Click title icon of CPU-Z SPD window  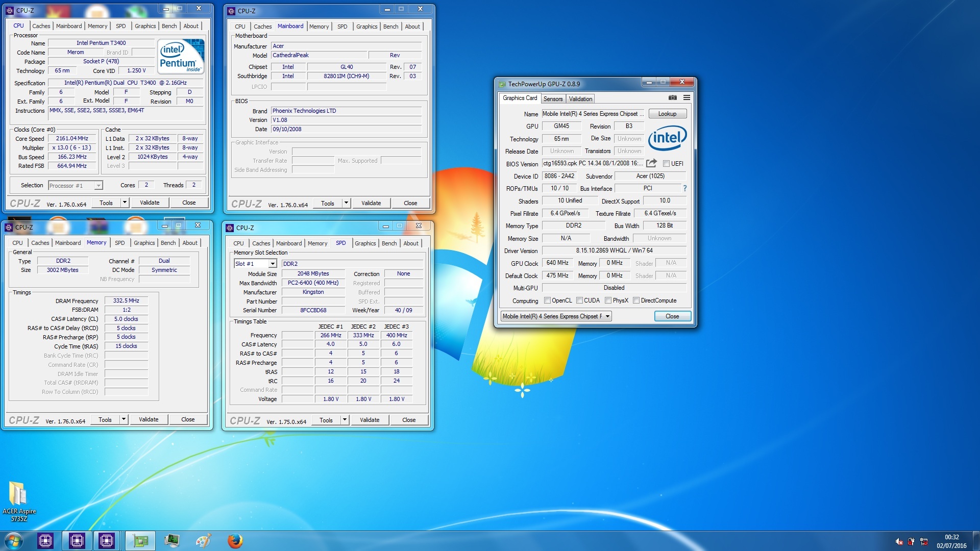pyautogui.click(x=230, y=228)
